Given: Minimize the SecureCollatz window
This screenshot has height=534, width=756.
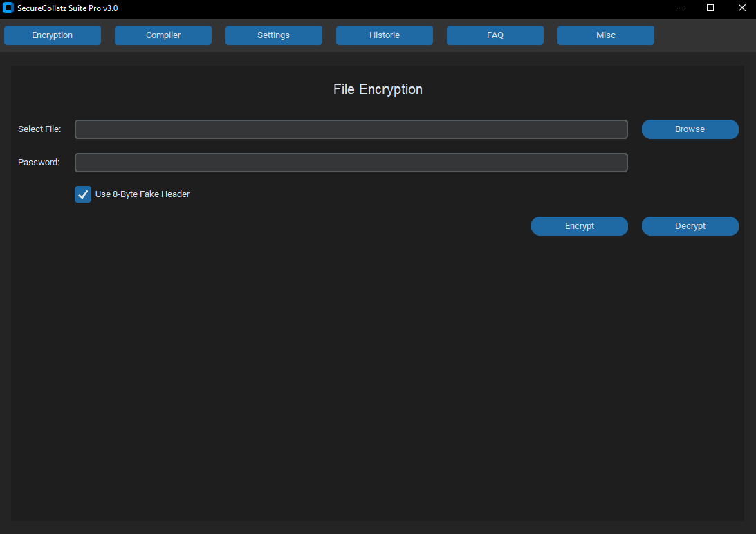Looking at the screenshot, I should tap(679, 8).
